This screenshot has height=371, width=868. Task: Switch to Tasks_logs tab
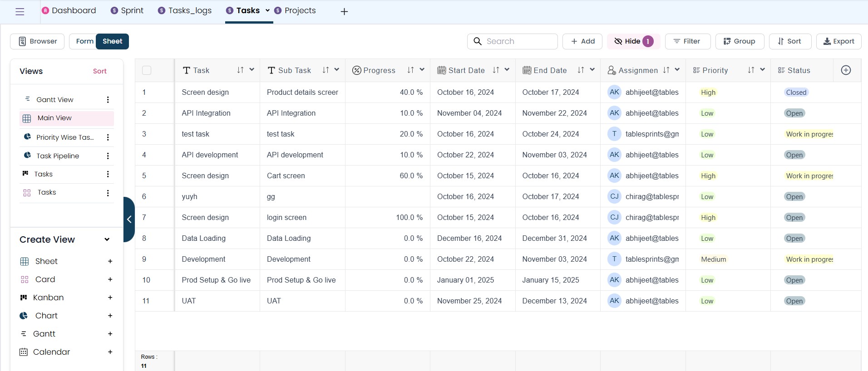[185, 10]
